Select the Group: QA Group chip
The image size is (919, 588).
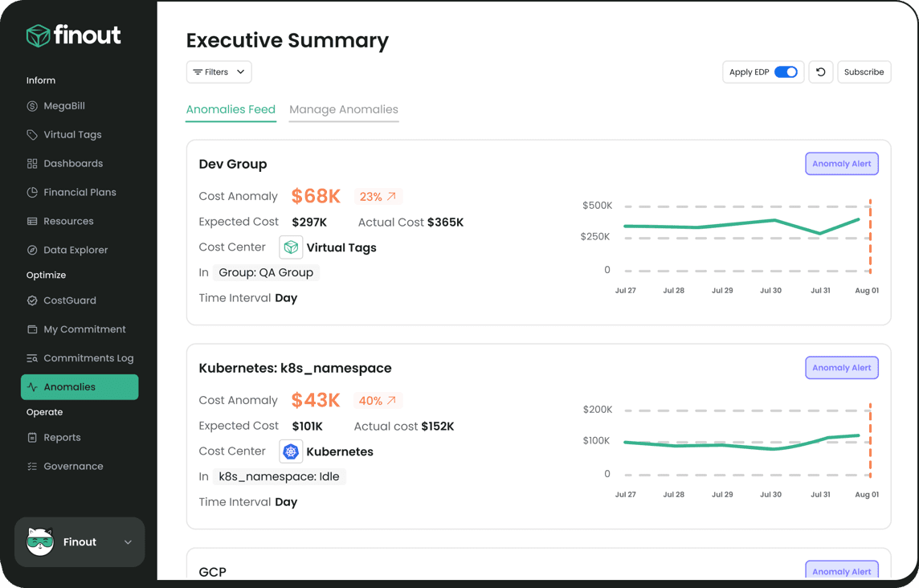pos(266,272)
